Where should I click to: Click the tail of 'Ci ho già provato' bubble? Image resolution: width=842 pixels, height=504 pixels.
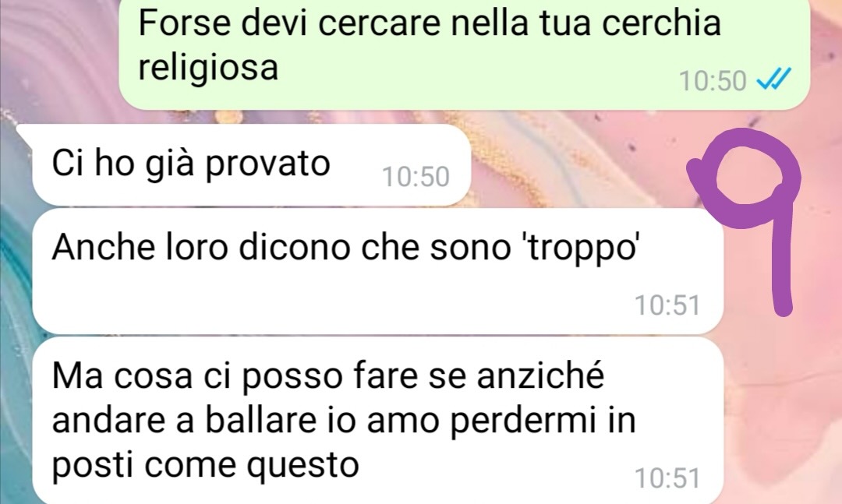25,132
